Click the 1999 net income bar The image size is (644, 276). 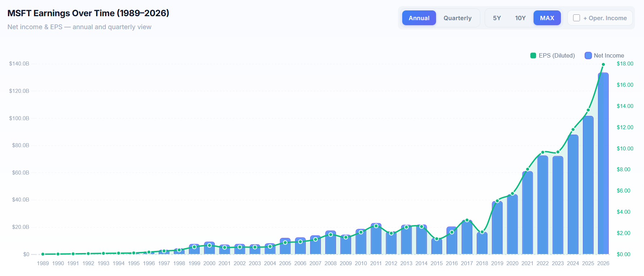[194, 249]
